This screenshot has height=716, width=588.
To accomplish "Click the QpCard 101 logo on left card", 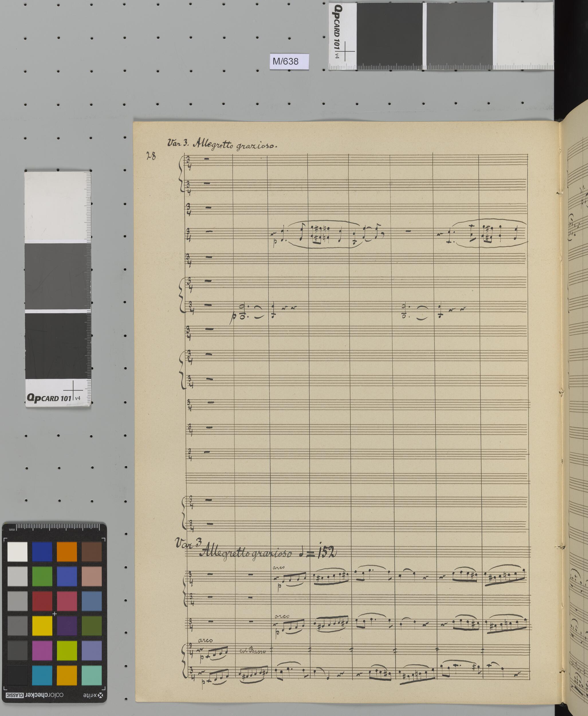I will 49,398.
